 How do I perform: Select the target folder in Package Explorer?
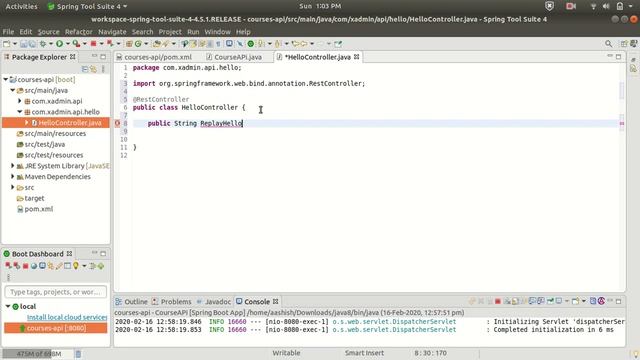pyautogui.click(x=34, y=198)
